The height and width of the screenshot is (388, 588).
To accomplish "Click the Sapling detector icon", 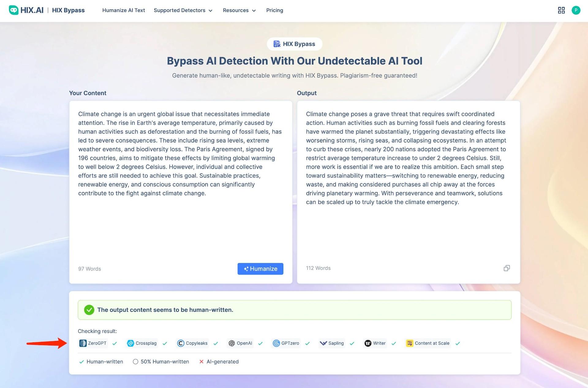I will click(323, 343).
